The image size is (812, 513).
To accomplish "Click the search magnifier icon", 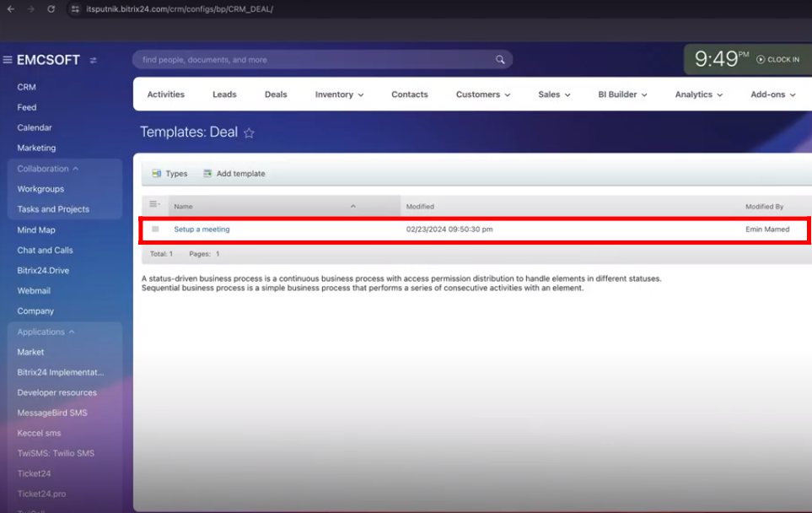I will 500,60.
